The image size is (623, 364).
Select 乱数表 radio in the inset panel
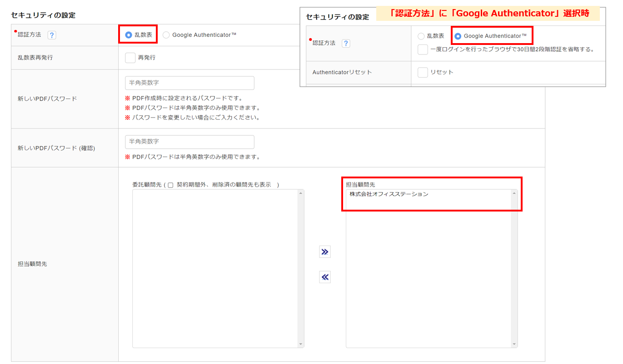421,36
